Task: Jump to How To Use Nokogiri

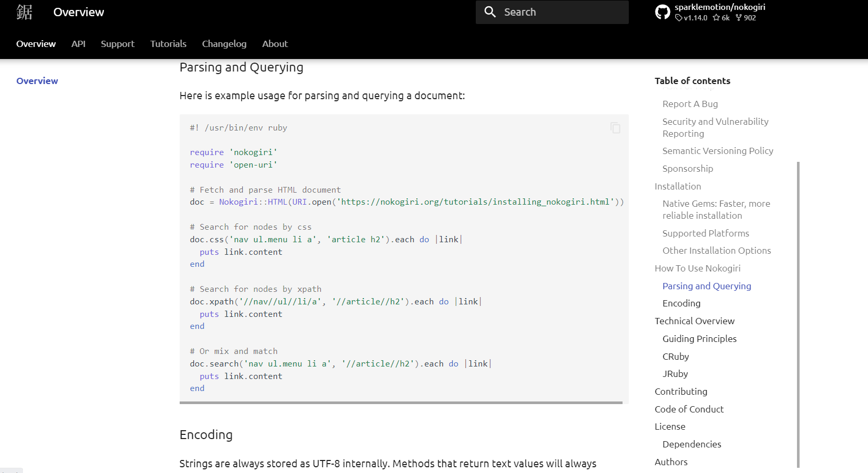Action: 698,268
